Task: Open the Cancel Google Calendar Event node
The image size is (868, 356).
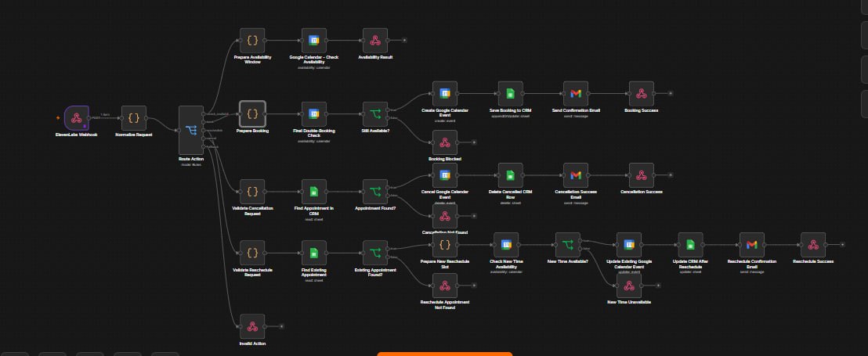Action: click(x=444, y=174)
